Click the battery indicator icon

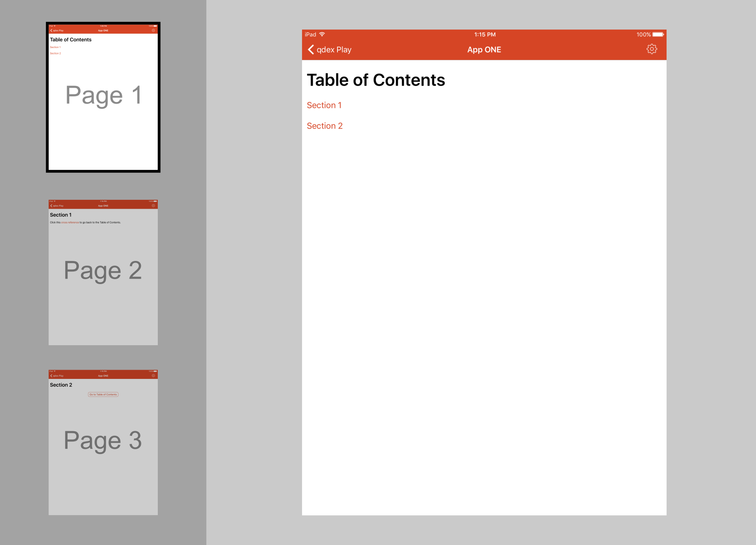(x=658, y=35)
